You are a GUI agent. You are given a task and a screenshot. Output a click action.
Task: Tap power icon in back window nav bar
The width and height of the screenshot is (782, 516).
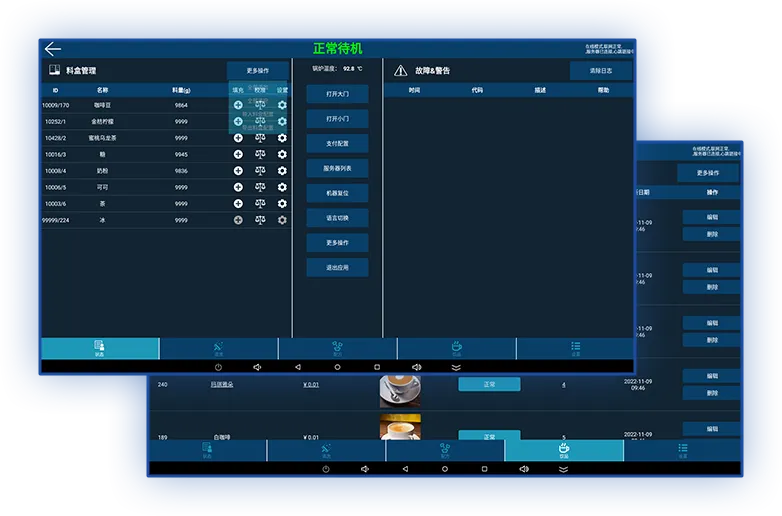pyautogui.click(x=326, y=469)
